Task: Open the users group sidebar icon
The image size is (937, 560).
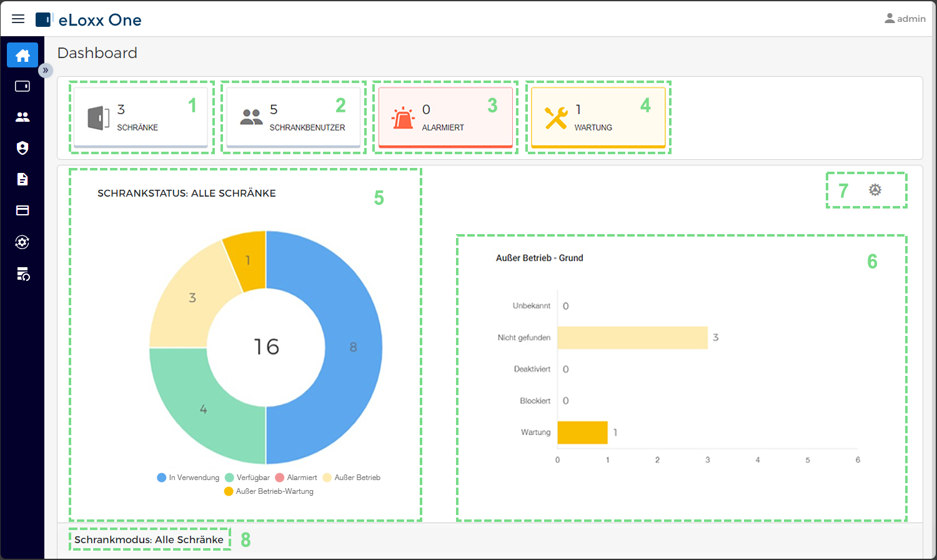Action: [x=22, y=117]
